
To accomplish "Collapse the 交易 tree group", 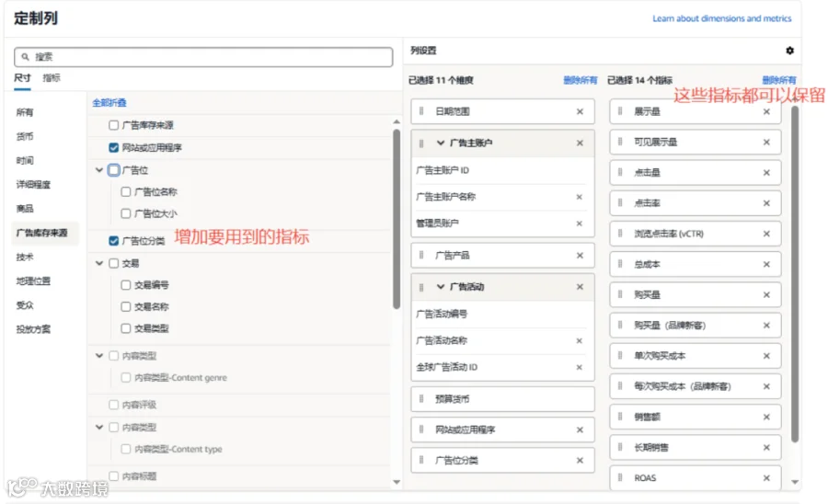I will tap(99, 263).
